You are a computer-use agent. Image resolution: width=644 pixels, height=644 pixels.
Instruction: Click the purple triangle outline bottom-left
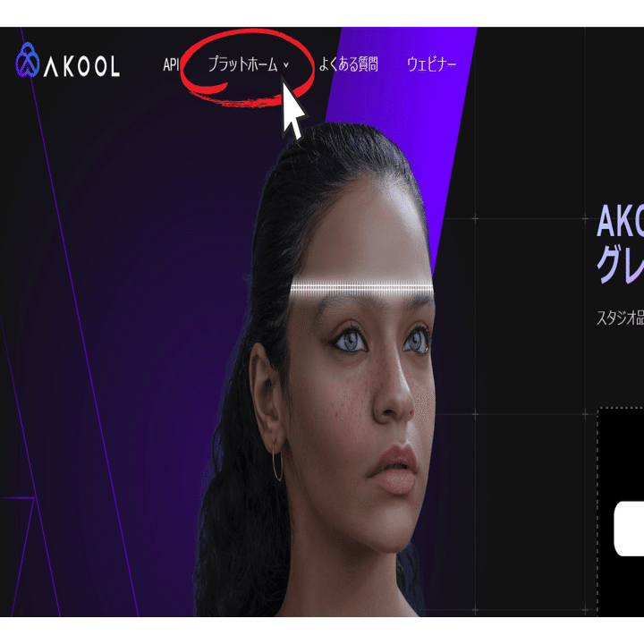[21, 556]
